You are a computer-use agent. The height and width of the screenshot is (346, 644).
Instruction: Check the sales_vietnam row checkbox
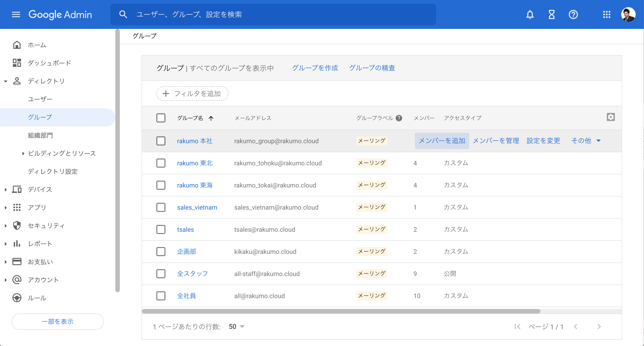pyautogui.click(x=161, y=207)
